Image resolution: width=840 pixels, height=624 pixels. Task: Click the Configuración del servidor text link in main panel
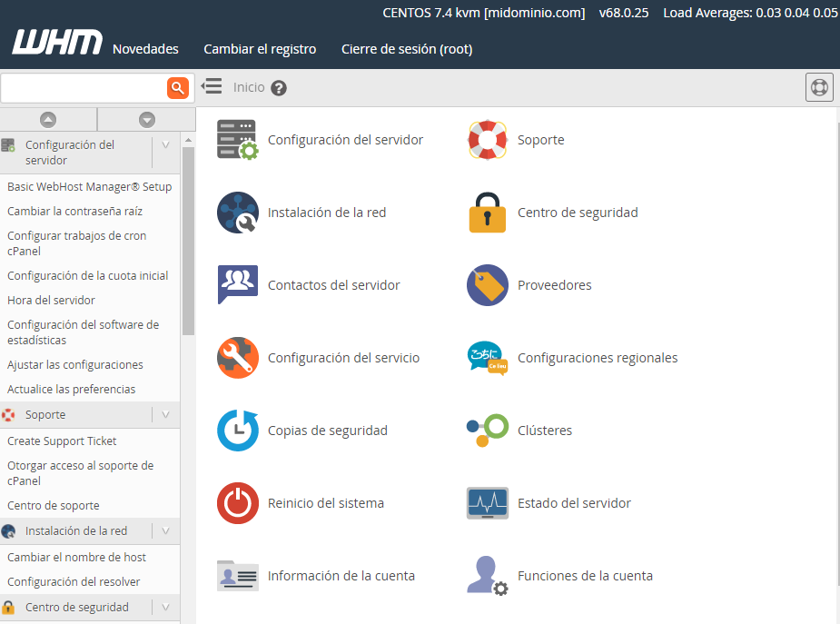point(345,141)
